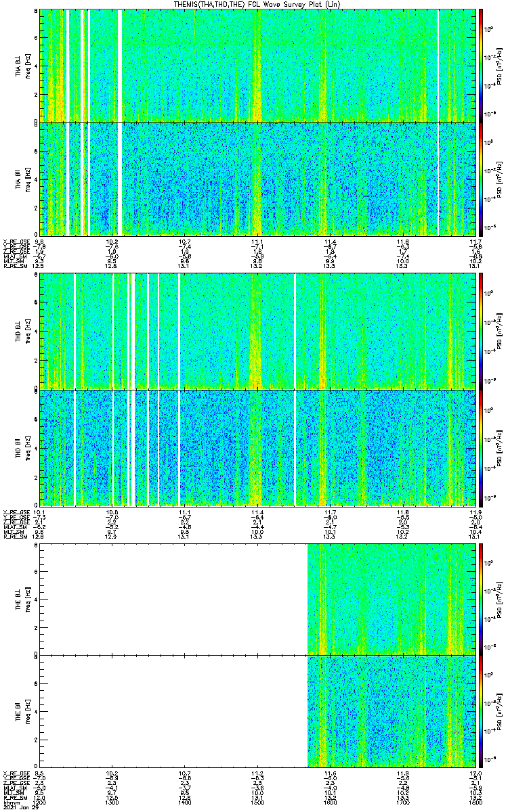Click the 'THA B∥ freq [Hz]' y-axis label
Screen dimensions: 508x812
pyautogui.click(x=22, y=179)
